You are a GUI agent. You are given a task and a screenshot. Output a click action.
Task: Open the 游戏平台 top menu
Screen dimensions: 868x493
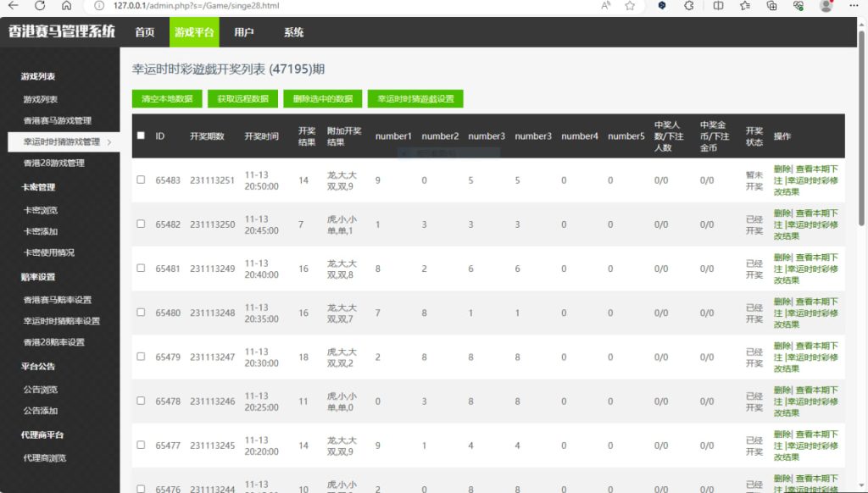(x=194, y=32)
